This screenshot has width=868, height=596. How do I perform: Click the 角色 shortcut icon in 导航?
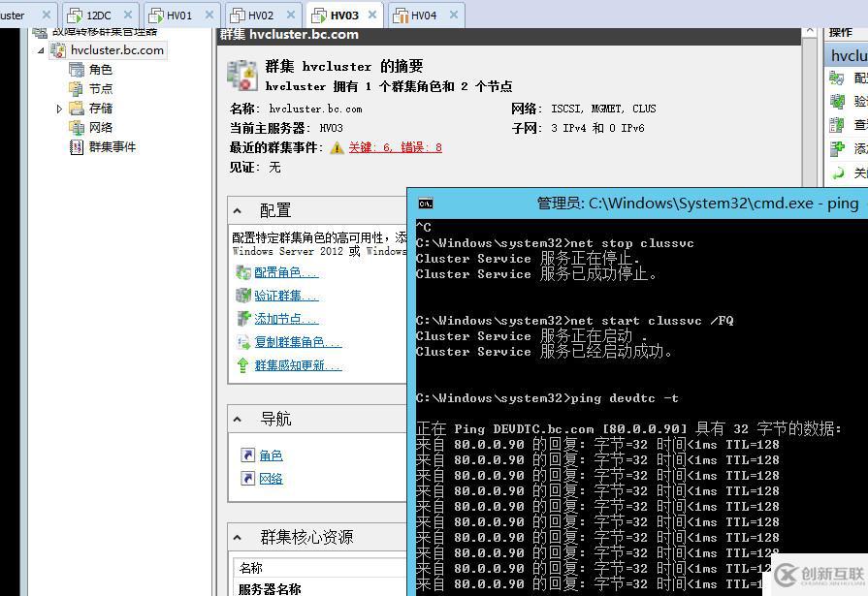click(x=247, y=455)
